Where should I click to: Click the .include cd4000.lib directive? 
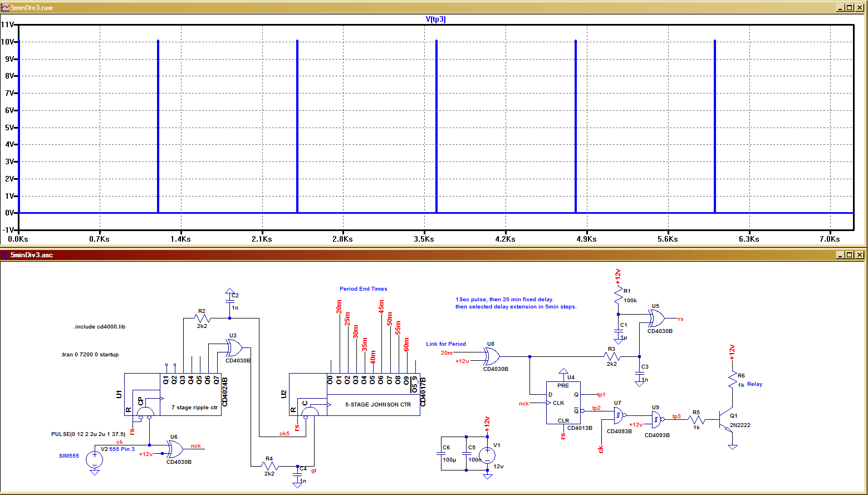coord(100,327)
